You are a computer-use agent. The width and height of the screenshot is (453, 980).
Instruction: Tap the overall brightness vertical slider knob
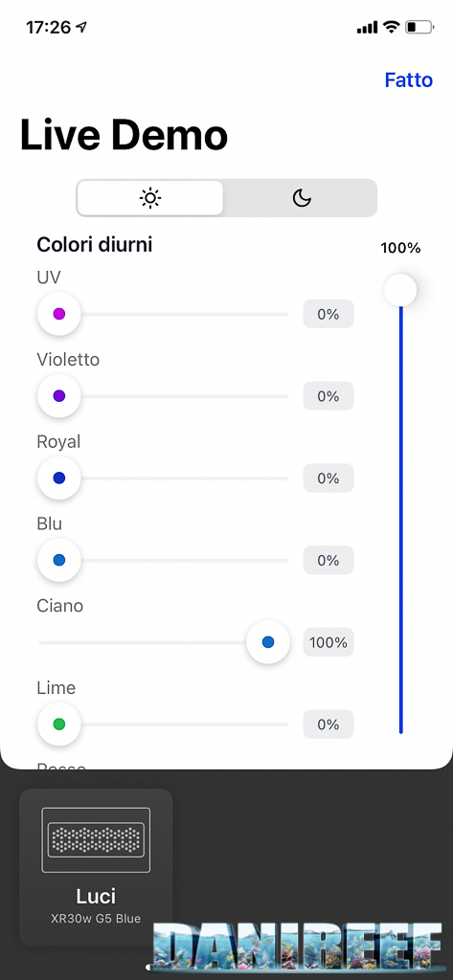pyautogui.click(x=400, y=290)
